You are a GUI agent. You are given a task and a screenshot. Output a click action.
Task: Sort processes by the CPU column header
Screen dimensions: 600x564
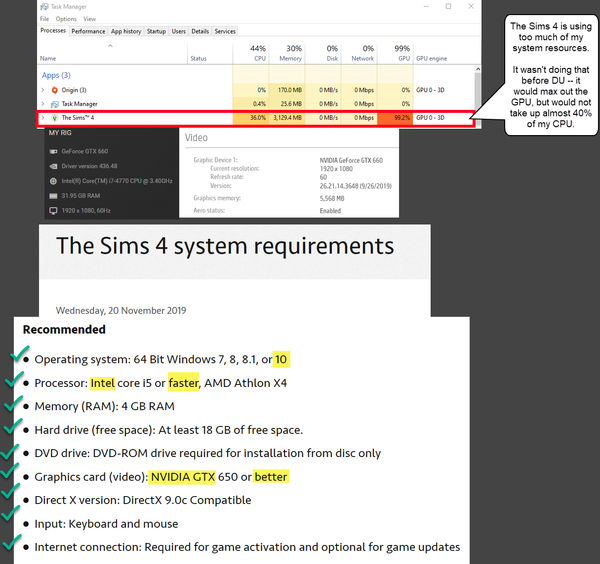[x=256, y=53]
